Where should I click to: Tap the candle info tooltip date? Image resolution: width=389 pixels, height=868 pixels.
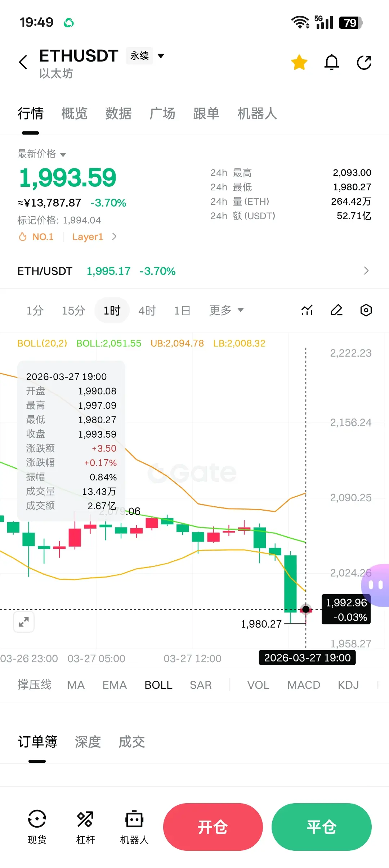pos(66,376)
